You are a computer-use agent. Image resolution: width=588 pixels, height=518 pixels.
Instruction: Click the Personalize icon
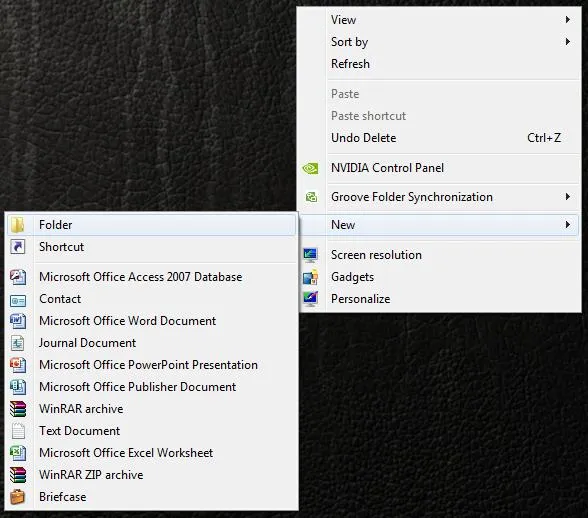coord(310,299)
